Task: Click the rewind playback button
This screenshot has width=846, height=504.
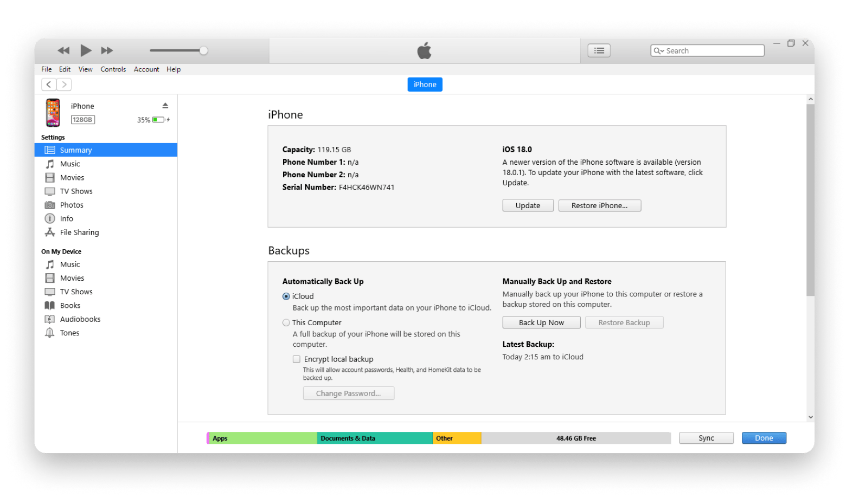Action: pyautogui.click(x=63, y=50)
